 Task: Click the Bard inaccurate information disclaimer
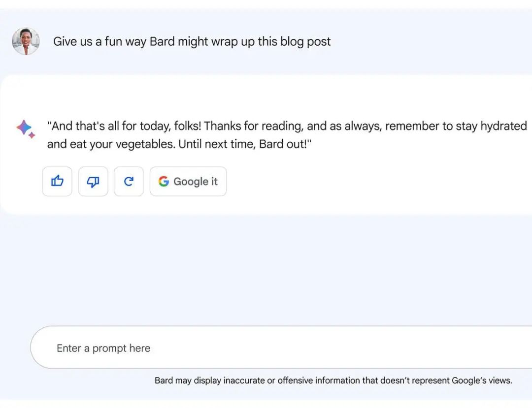[333, 380]
